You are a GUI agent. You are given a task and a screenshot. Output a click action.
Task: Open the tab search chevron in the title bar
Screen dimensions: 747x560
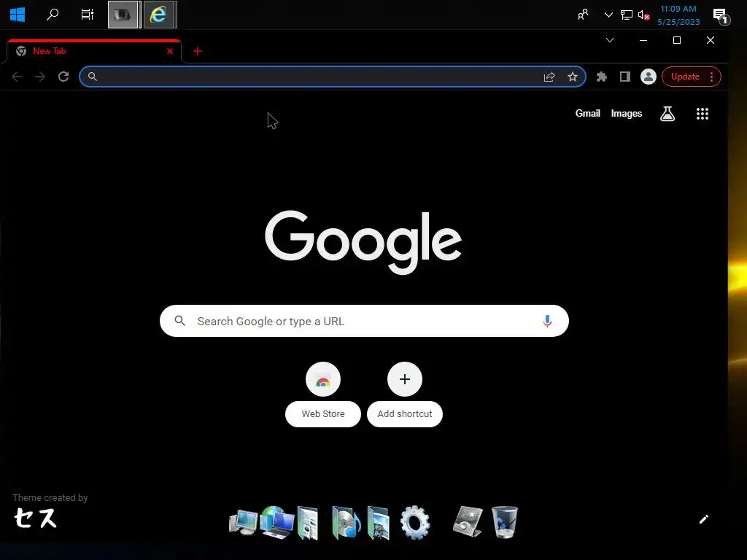pos(610,40)
